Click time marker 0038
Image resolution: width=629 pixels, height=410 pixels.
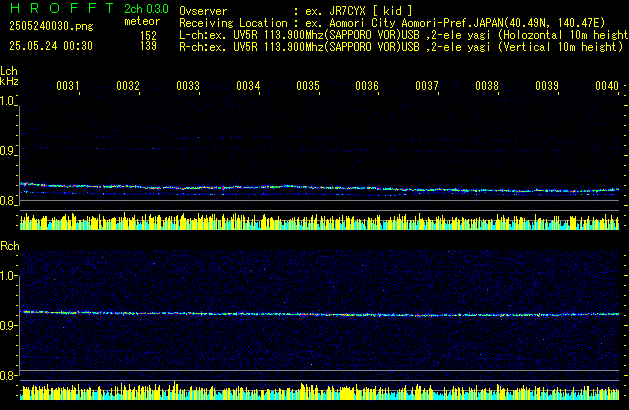[x=487, y=86]
